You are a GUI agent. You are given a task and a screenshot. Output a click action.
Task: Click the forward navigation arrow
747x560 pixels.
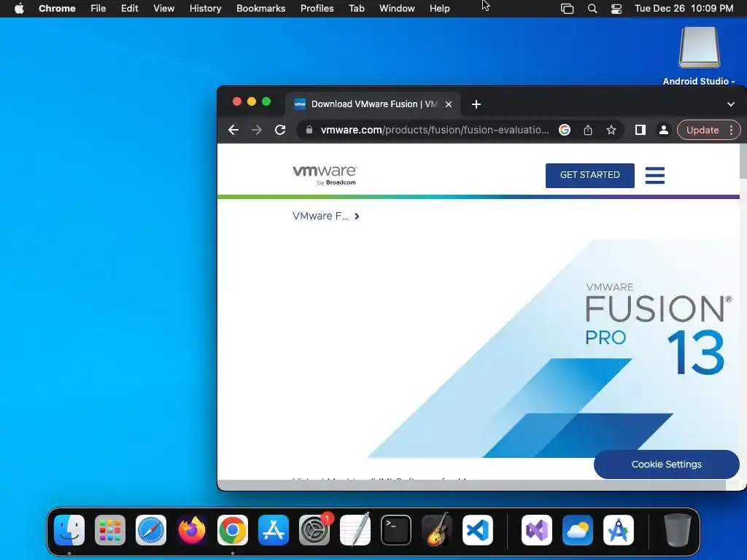click(257, 130)
